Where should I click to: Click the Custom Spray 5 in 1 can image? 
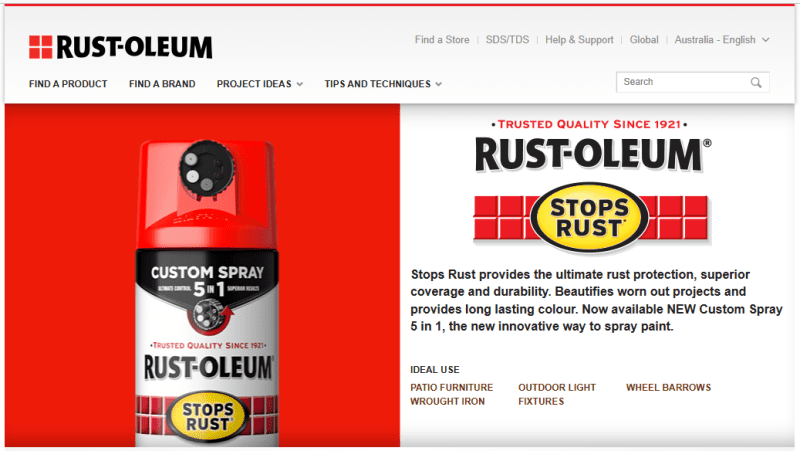click(x=207, y=293)
